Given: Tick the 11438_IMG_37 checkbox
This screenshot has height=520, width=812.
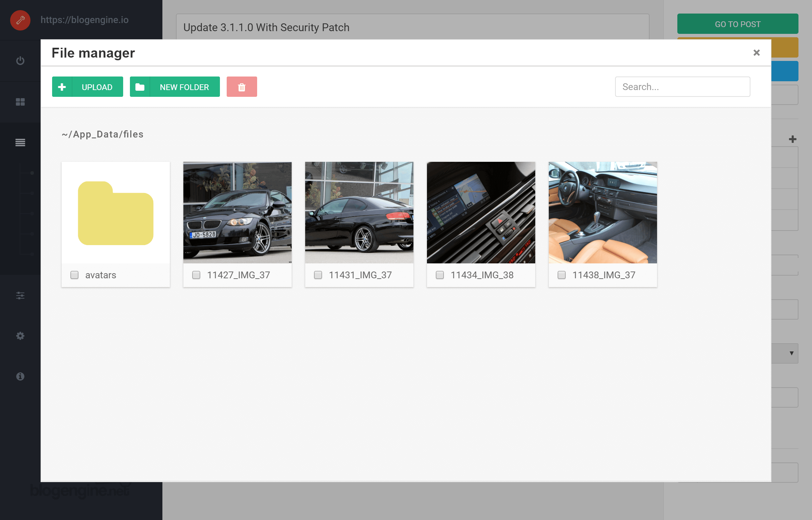Looking at the screenshot, I should click(x=562, y=275).
